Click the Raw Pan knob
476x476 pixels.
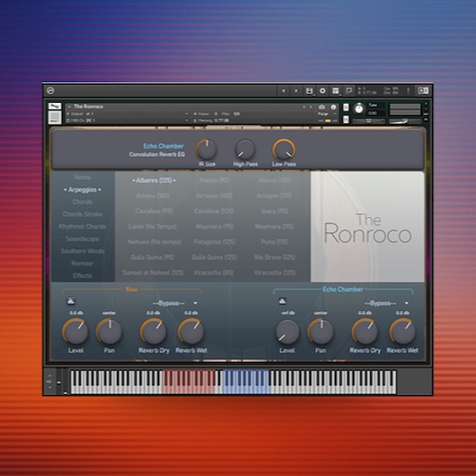(x=109, y=331)
